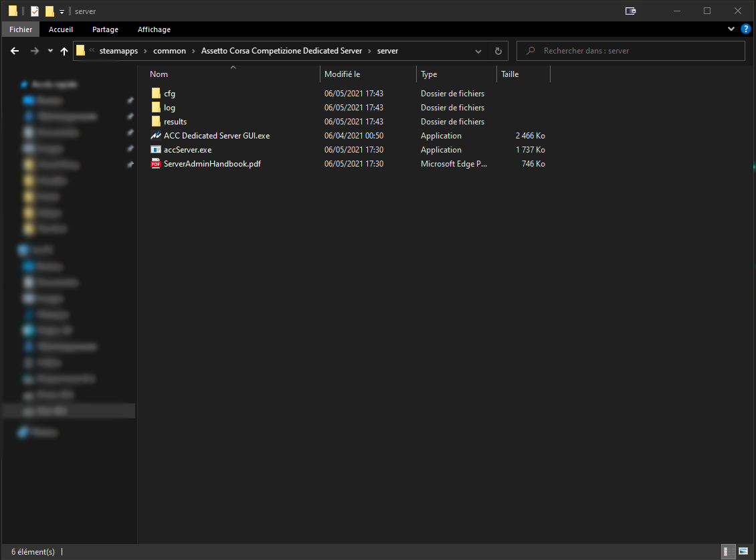Open Assetto Corsa Competizione Dedicated Server breadcrumb
Viewport: 756px width, 560px height.
point(281,51)
